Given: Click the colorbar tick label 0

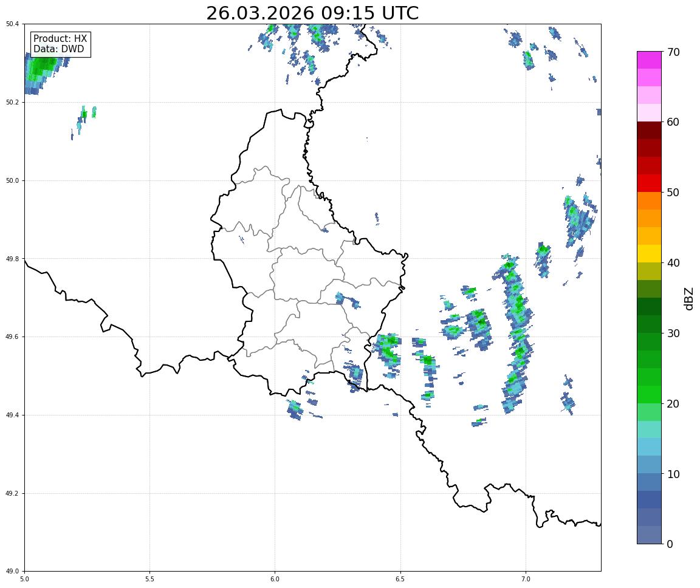Looking at the screenshot, I should pos(670,544).
